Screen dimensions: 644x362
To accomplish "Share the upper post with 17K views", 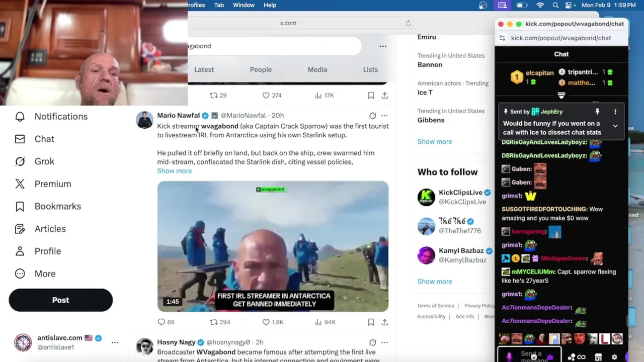I will [384, 96].
